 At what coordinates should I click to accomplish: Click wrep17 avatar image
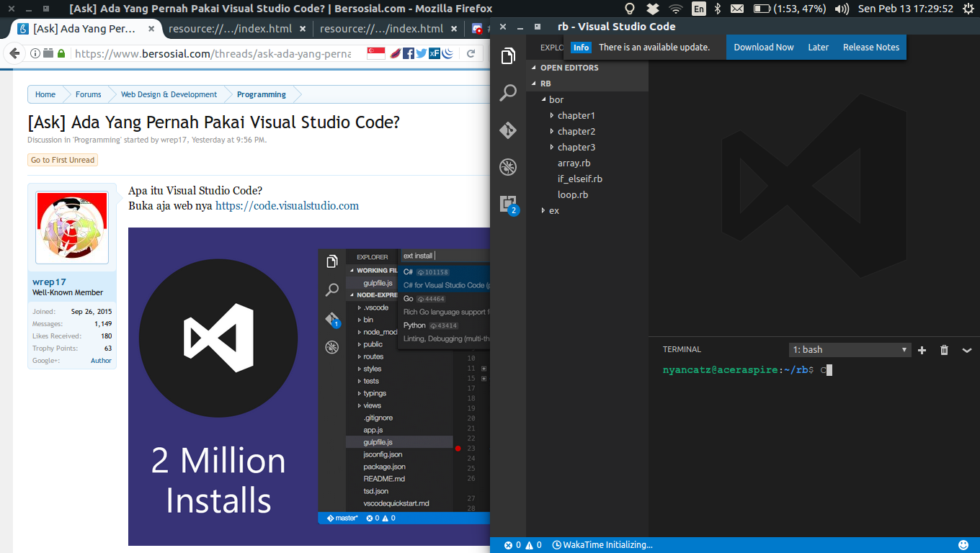[72, 228]
